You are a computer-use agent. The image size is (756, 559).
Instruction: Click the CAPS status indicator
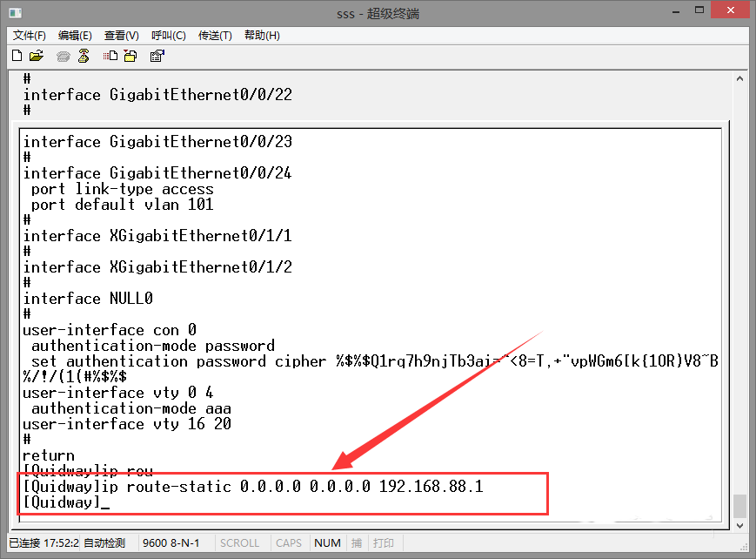289,543
